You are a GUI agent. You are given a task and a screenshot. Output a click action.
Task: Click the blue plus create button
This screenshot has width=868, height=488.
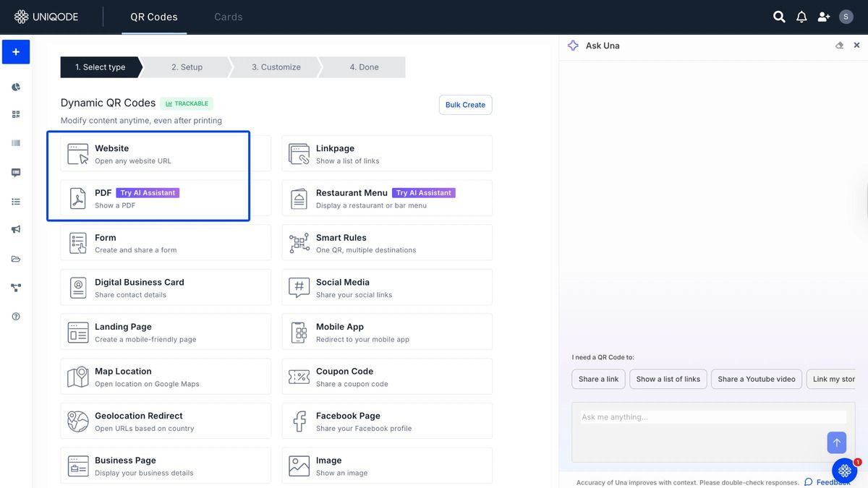click(16, 52)
